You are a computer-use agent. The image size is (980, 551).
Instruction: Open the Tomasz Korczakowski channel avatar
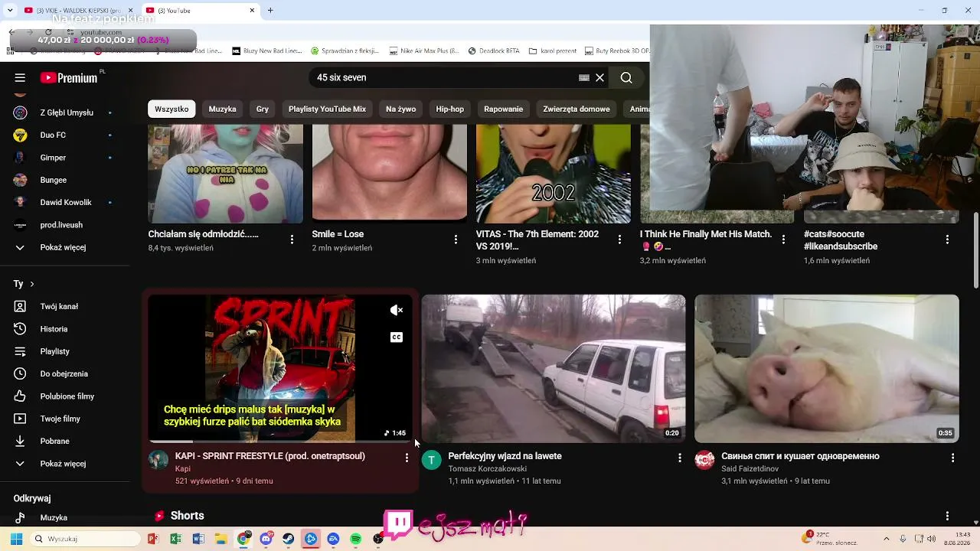pos(432,460)
